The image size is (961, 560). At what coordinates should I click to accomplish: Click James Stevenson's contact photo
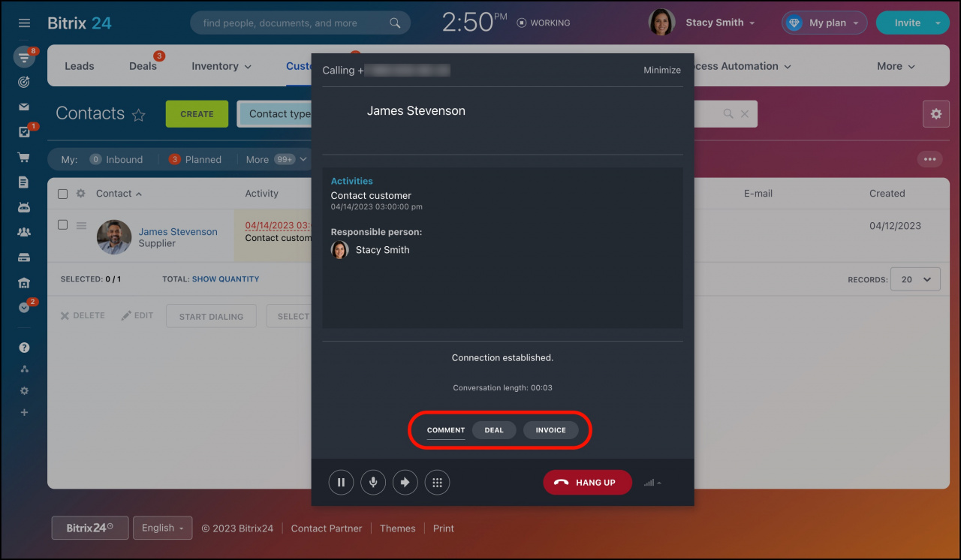[x=114, y=236]
